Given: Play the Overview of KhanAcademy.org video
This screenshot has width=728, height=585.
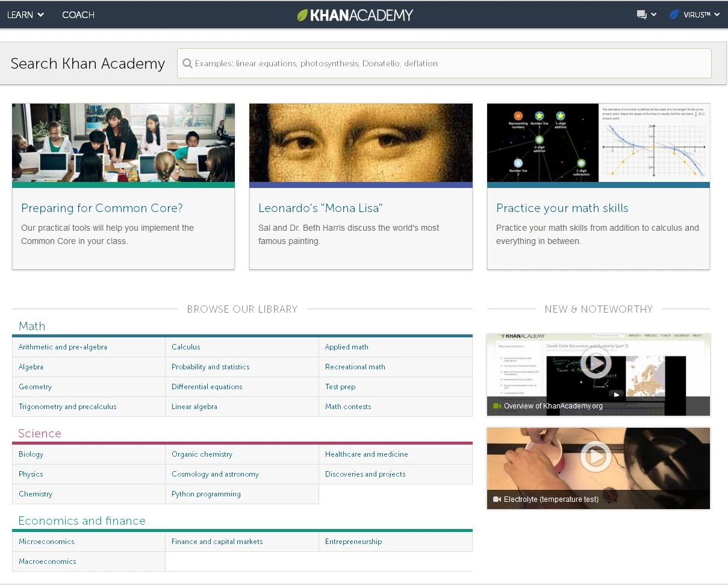Looking at the screenshot, I should point(596,363).
